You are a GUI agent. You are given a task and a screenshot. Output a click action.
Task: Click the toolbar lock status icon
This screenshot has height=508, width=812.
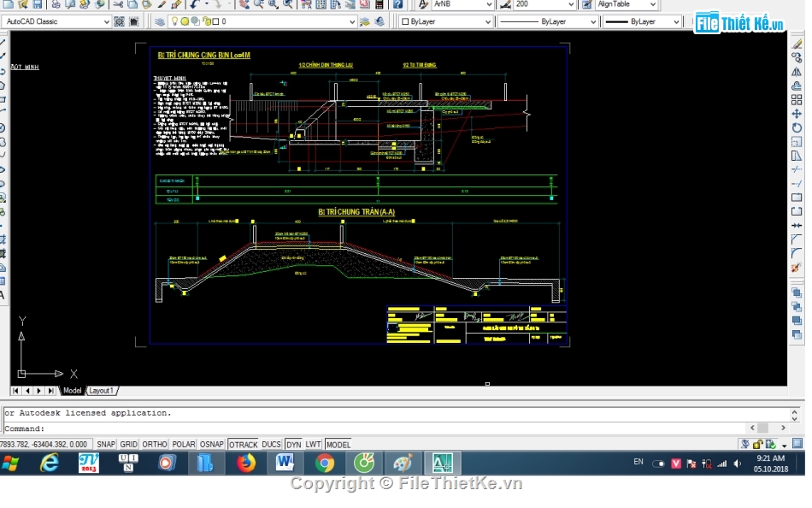[x=758, y=444]
